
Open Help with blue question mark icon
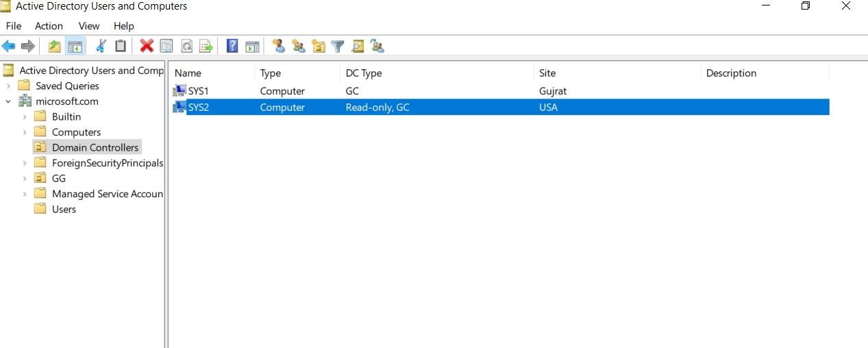tap(232, 47)
